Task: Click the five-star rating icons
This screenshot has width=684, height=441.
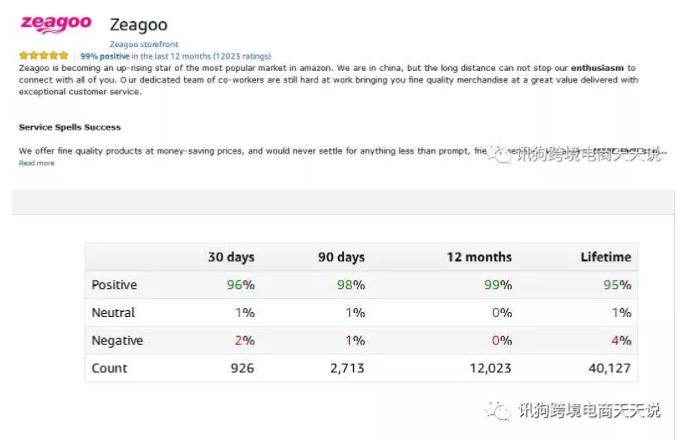Action: [44, 56]
